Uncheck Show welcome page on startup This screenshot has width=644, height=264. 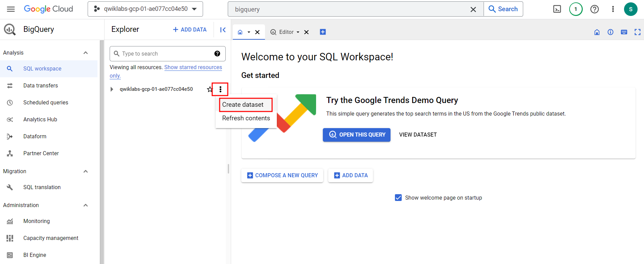click(398, 198)
